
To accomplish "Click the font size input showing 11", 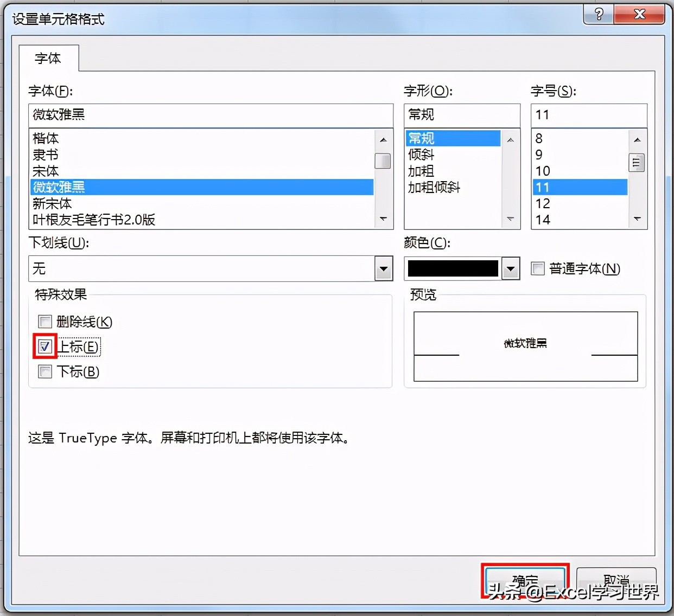I will 589,115.
